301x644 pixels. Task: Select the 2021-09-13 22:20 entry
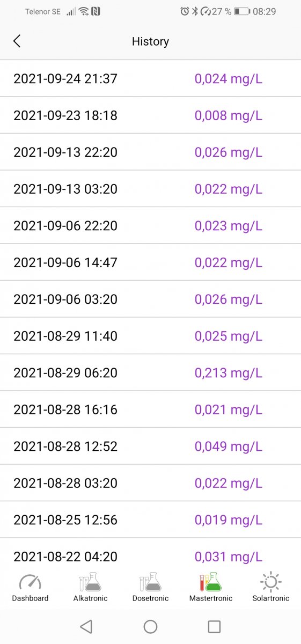(150, 152)
